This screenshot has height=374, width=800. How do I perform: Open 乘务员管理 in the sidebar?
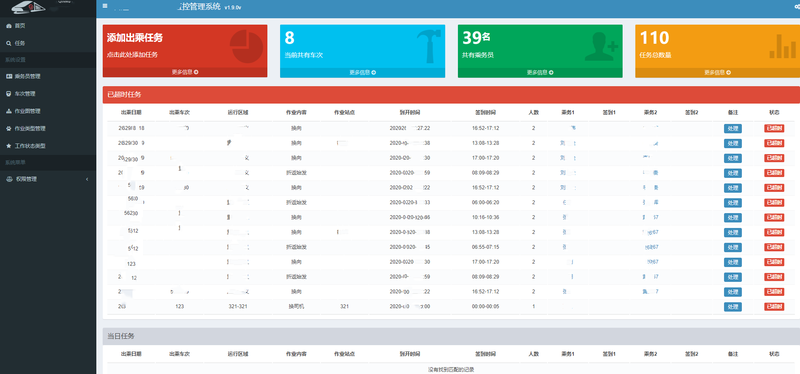(x=48, y=77)
